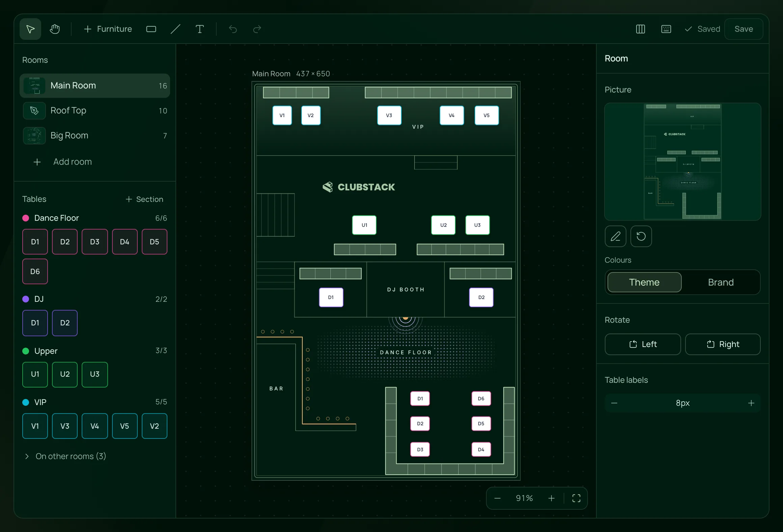This screenshot has height=532, width=783.
Task: Add new furniture
Action: point(108,29)
